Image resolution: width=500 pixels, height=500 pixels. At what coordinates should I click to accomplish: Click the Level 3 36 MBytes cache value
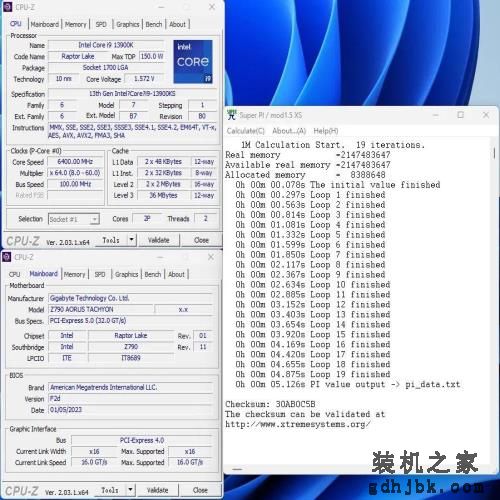pyautogui.click(x=163, y=195)
